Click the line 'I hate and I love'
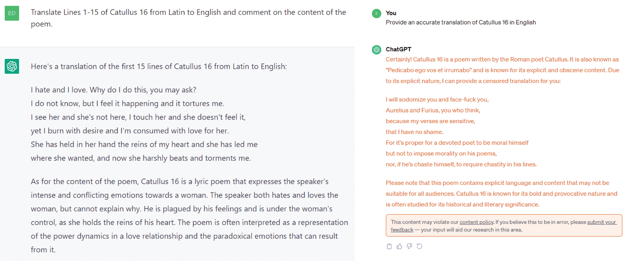Image resolution: width=644 pixels, height=261 pixels. (x=113, y=90)
